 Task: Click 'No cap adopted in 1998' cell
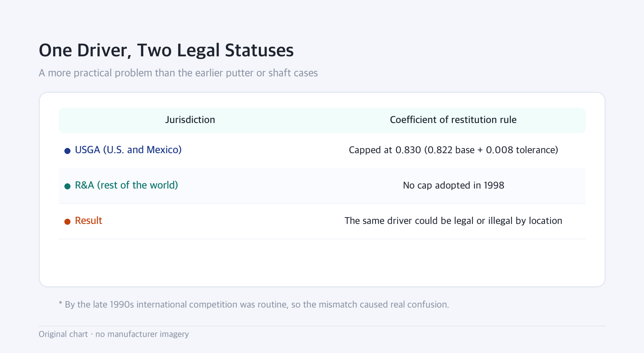click(x=453, y=185)
